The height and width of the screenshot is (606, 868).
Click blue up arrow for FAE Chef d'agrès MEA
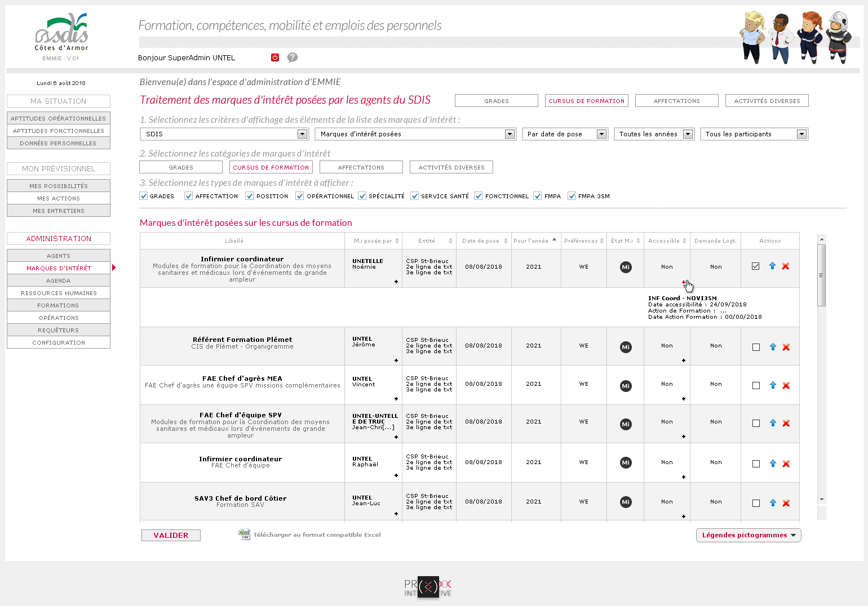(x=773, y=385)
